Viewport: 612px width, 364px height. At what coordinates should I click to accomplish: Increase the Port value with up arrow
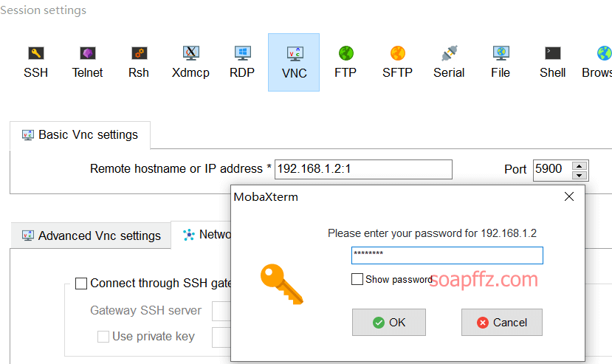[x=580, y=166]
